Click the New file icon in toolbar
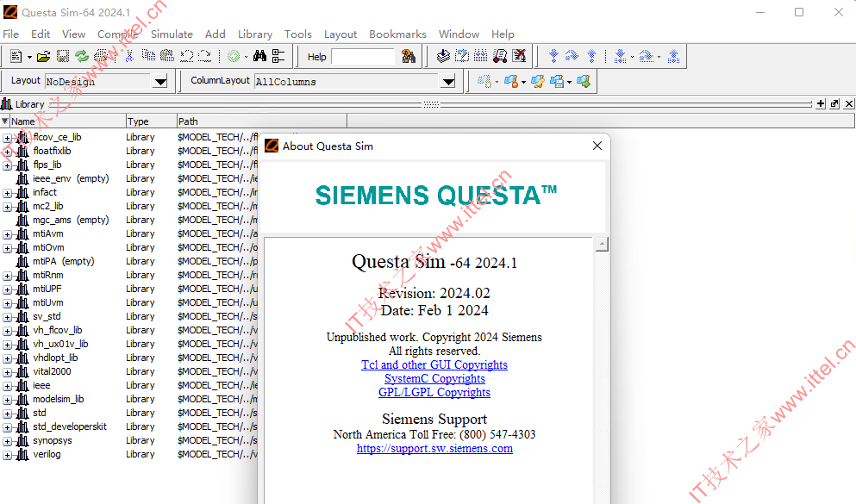Viewport: 856px width, 504px height. pos(16,56)
